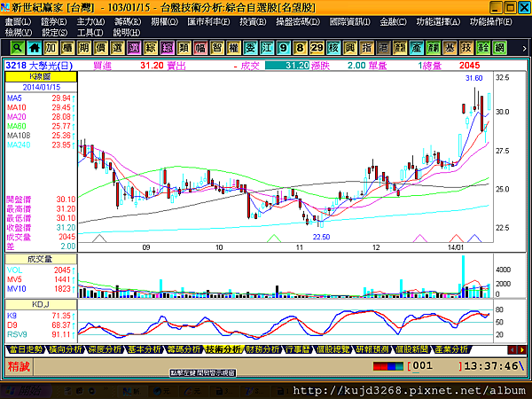The width and height of the screenshot is (532, 399).
Task: Open the 功能選擇(A) menu
Action: tap(438, 22)
